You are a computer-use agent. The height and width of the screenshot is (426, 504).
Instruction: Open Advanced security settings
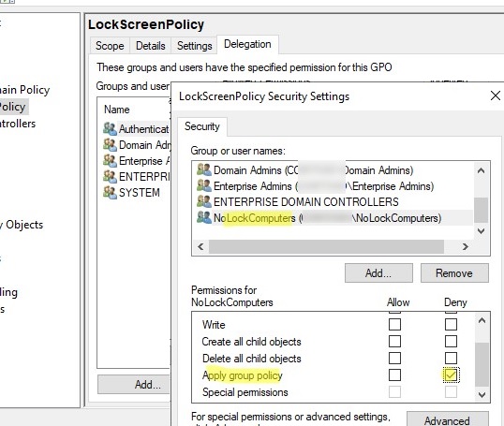click(448, 419)
